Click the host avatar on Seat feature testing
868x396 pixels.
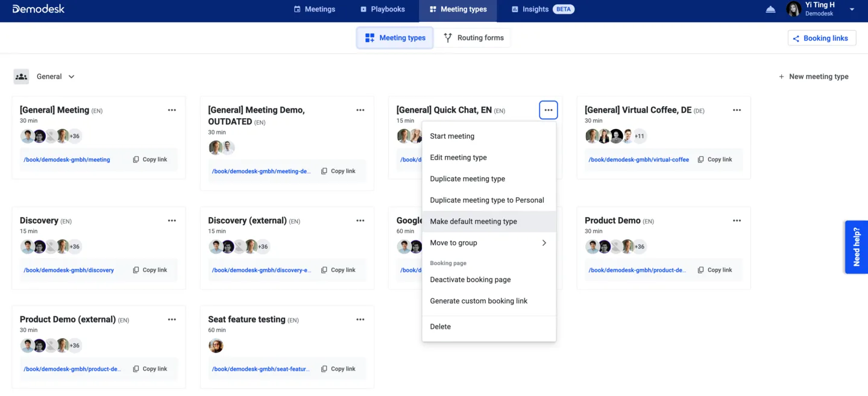pos(216,346)
